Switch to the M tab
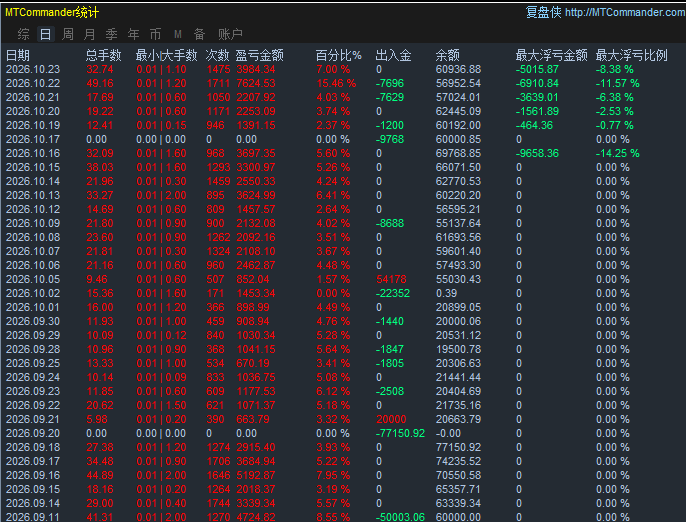The width and height of the screenshot is (686, 522). click(x=178, y=34)
